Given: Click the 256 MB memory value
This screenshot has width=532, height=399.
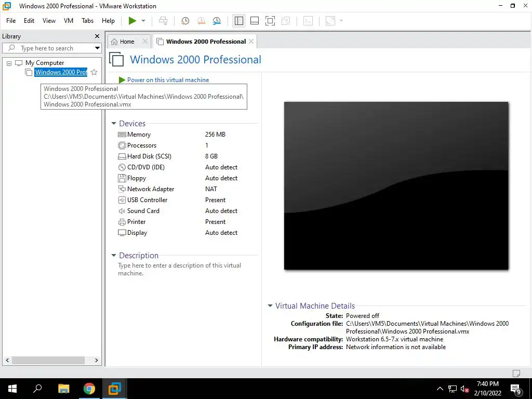Looking at the screenshot, I should tap(215, 135).
